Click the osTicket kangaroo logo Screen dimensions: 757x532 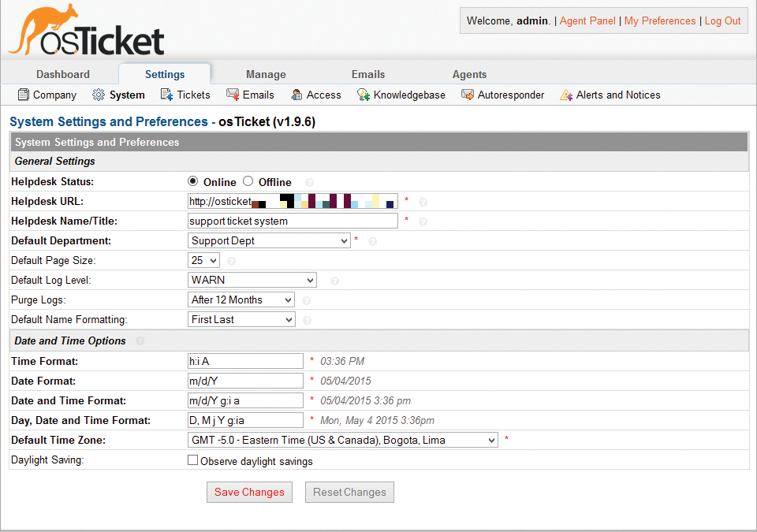click(x=87, y=32)
